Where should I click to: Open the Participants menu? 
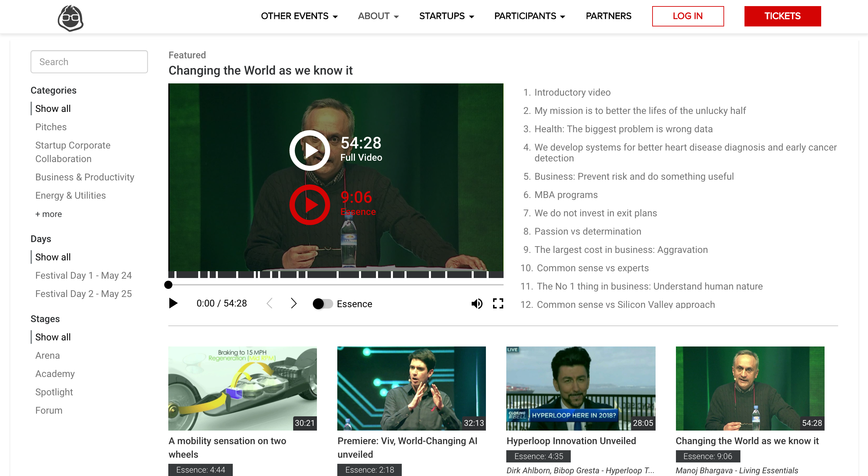[529, 16]
